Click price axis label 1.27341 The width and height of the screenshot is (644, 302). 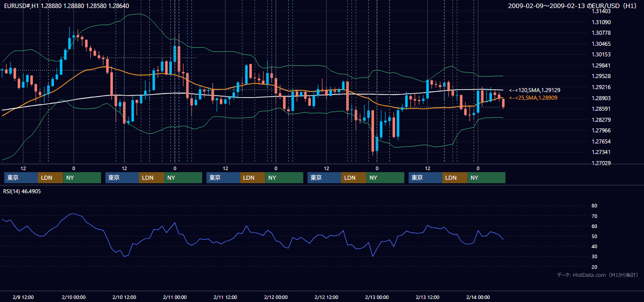click(x=601, y=152)
